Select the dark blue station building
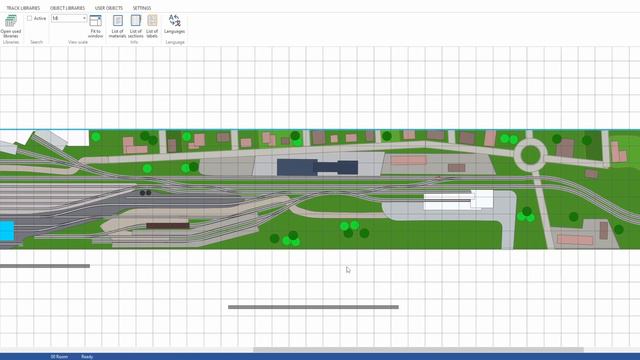This screenshot has height=360, width=640. click(x=318, y=167)
